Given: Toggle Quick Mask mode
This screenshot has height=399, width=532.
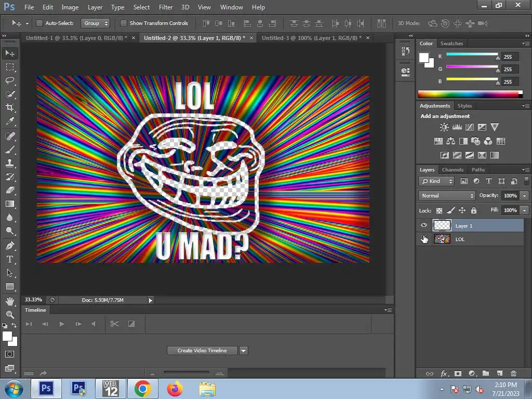Looking at the screenshot, I should [x=10, y=354].
